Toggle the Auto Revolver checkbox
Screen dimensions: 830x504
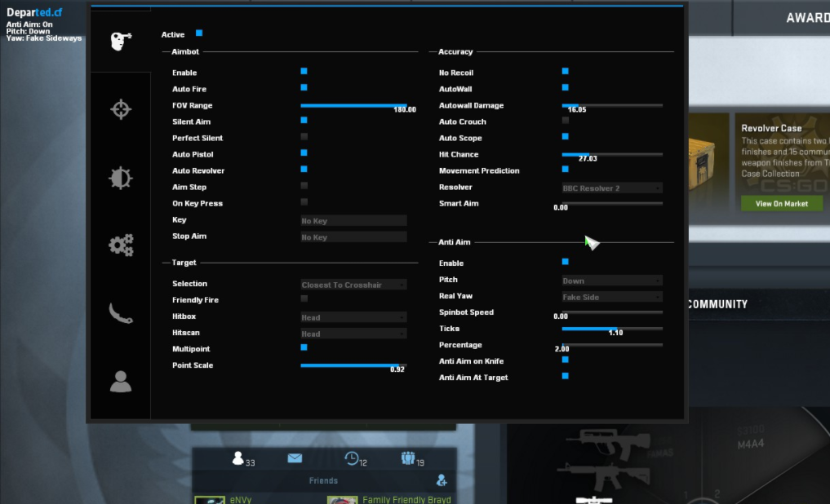(304, 170)
